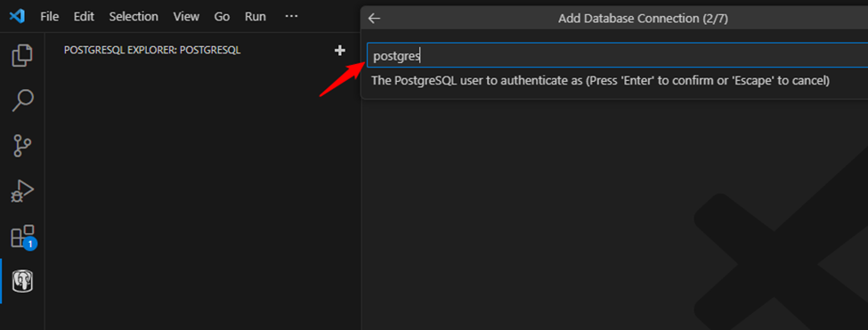Open the Selection menu
This screenshot has height=330, width=868.
(134, 17)
